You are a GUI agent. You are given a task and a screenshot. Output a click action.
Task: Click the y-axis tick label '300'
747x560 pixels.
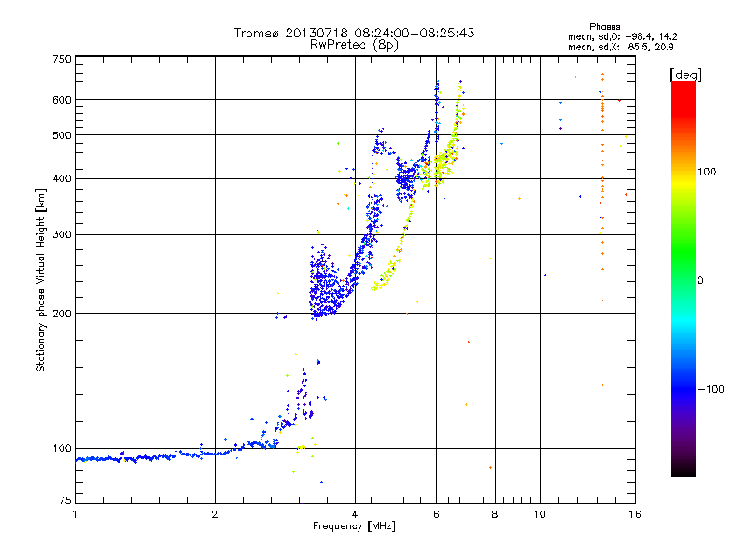pyautogui.click(x=62, y=235)
